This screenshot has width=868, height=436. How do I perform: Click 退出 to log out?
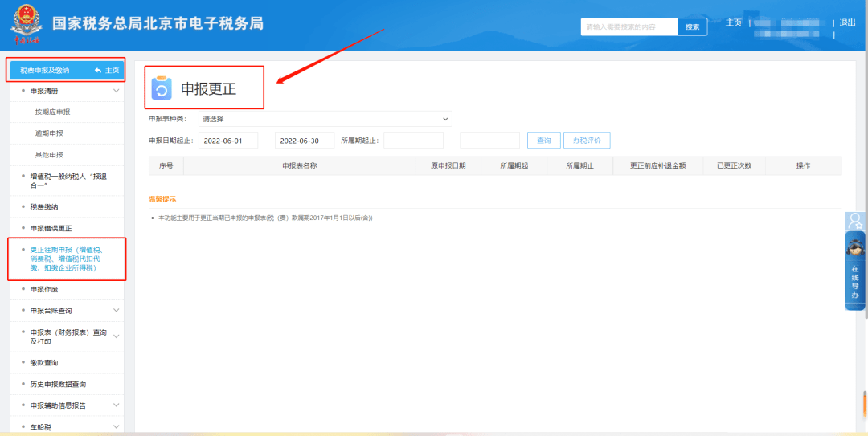pyautogui.click(x=847, y=22)
